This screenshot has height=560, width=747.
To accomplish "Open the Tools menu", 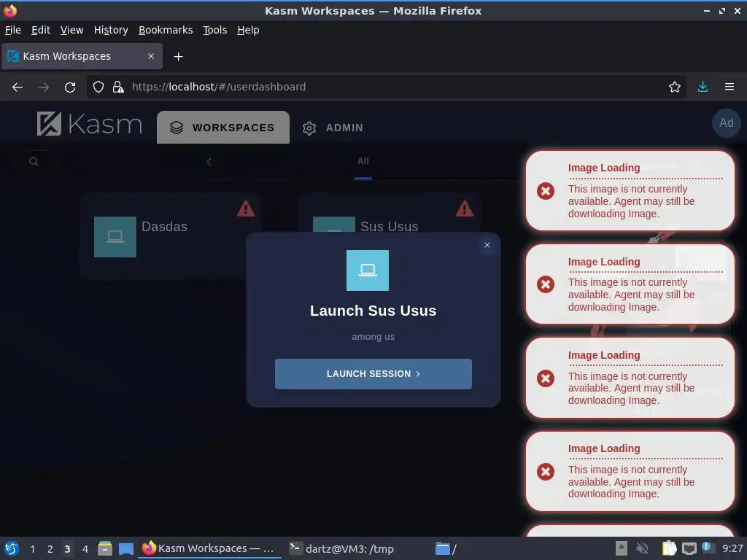I will point(215,30).
